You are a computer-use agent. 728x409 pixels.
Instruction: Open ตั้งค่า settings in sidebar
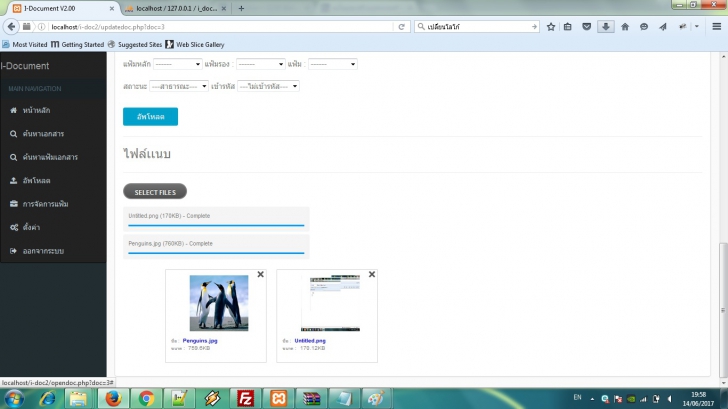tap(31, 227)
